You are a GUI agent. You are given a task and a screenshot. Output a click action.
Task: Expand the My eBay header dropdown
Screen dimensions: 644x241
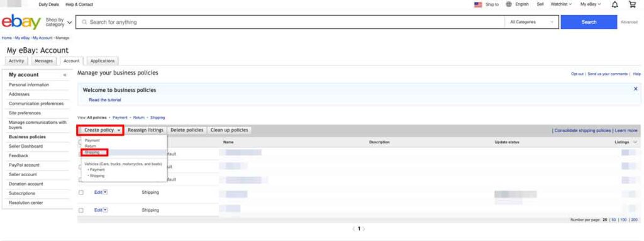point(590,4)
